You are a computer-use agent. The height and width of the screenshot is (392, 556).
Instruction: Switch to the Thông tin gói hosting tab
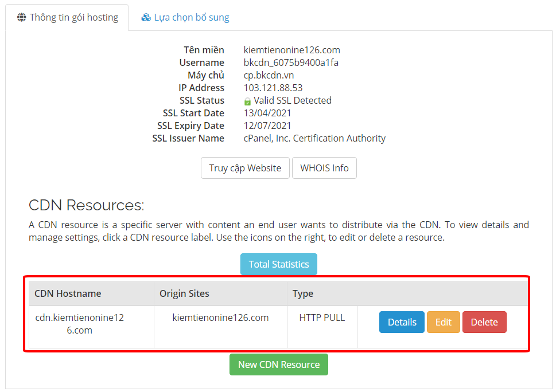[67, 17]
